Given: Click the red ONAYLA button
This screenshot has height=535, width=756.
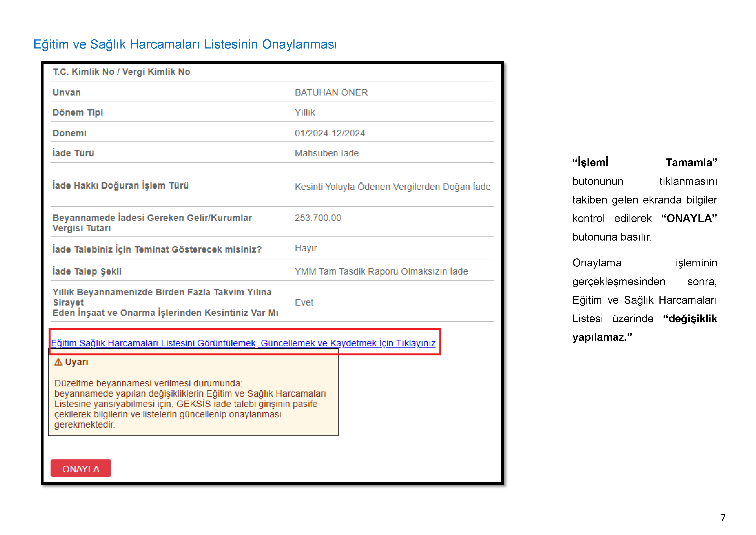Looking at the screenshot, I should pyautogui.click(x=81, y=468).
